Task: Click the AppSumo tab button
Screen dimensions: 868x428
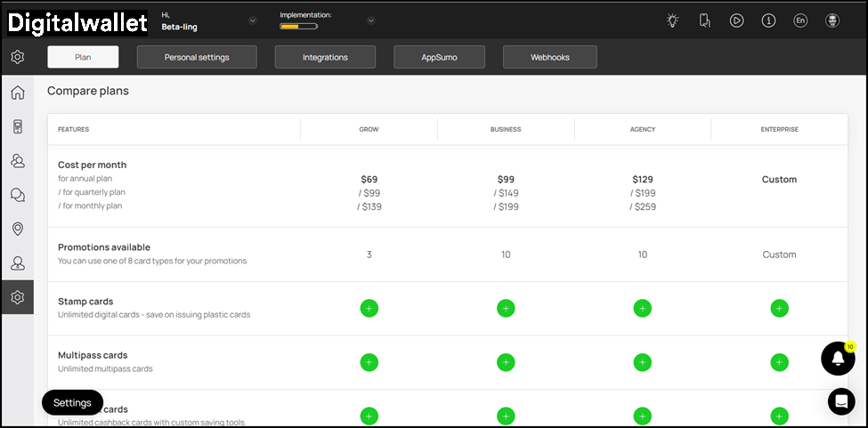Action: coord(439,57)
